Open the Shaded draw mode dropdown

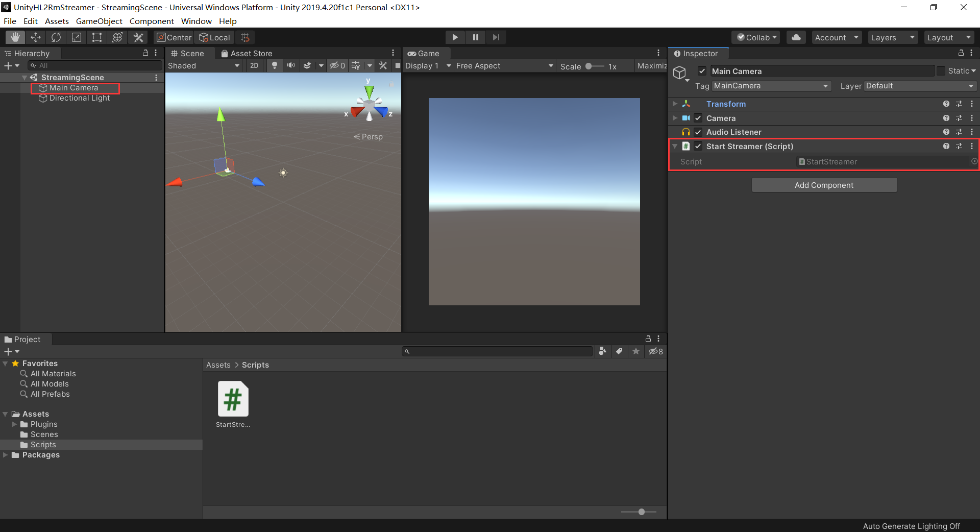tap(203, 65)
